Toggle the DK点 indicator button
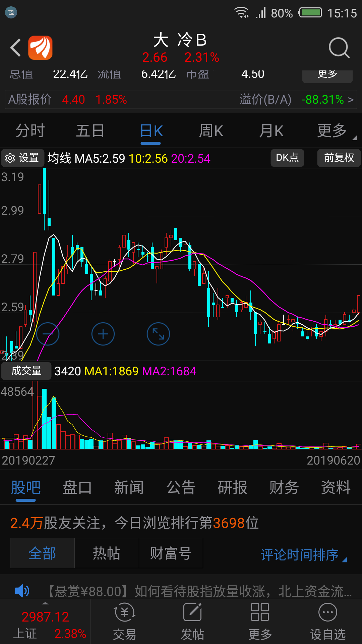 click(287, 158)
